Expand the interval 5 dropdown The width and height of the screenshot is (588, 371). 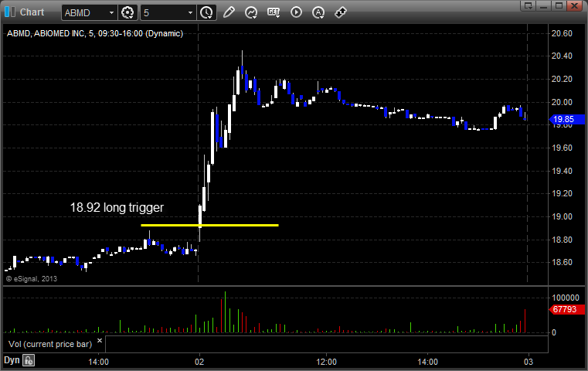[x=190, y=13]
